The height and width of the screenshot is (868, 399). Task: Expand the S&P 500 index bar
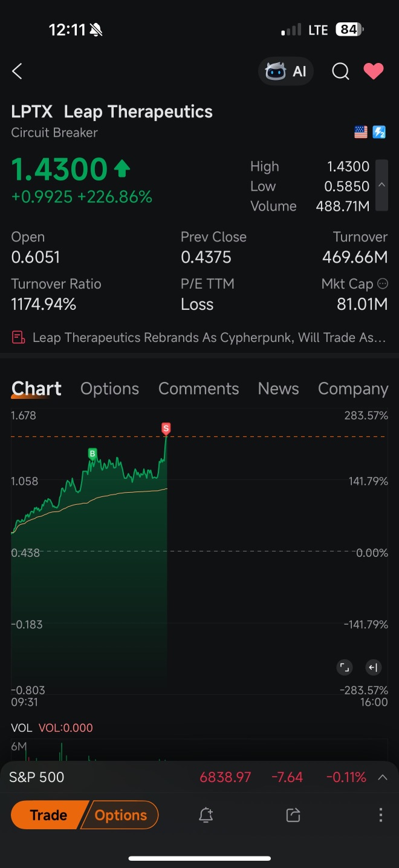coord(382,777)
